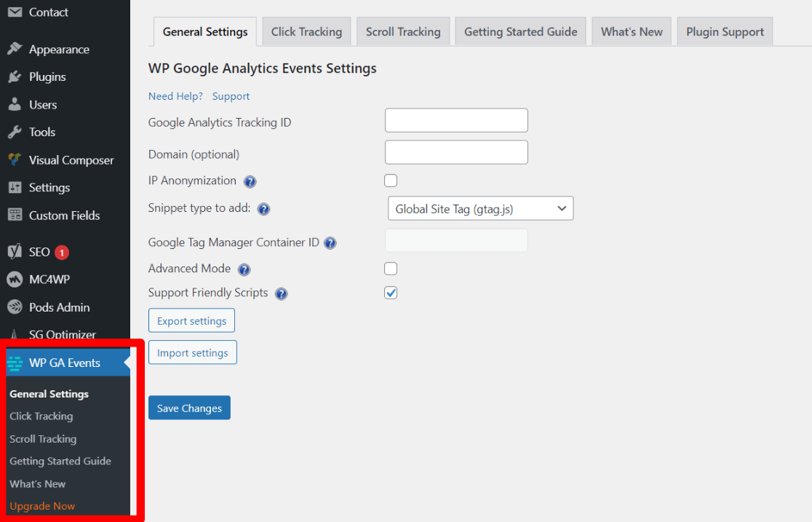Switch to the Scroll Tracking tab
The image size is (812, 522).
point(403,31)
